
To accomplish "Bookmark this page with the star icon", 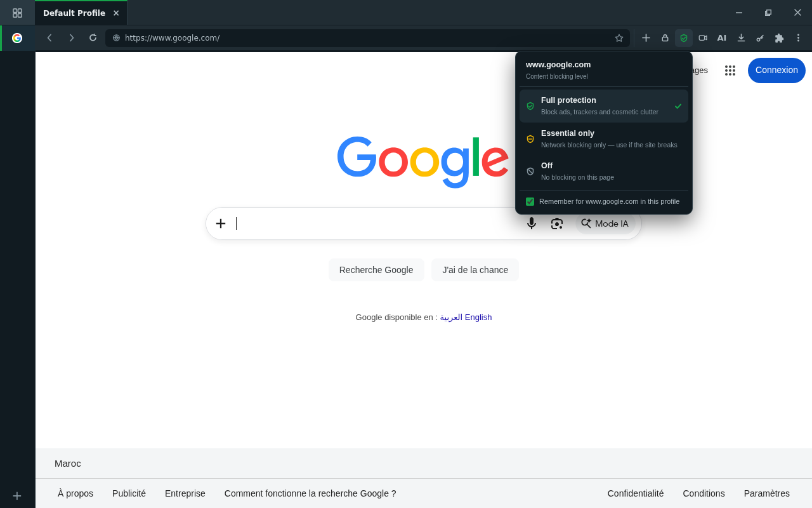I will coord(619,38).
